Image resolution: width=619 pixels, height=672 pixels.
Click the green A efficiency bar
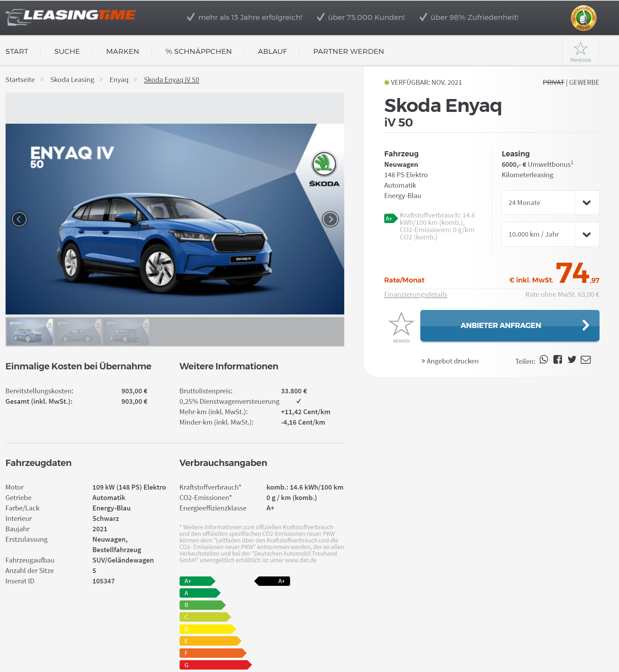point(200,593)
